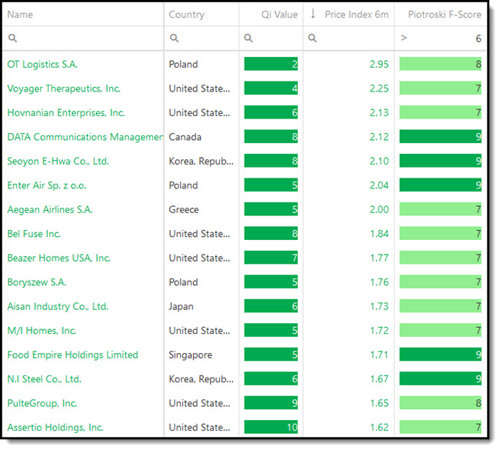Click Greece country cell
Image resolution: width=500 pixels, height=450 pixels.
tap(184, 210)
